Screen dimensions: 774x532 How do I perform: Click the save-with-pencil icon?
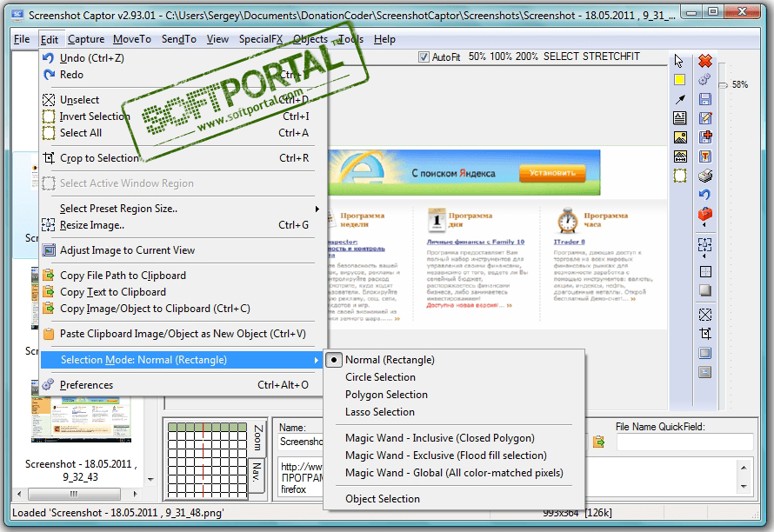tap(705, 118)
